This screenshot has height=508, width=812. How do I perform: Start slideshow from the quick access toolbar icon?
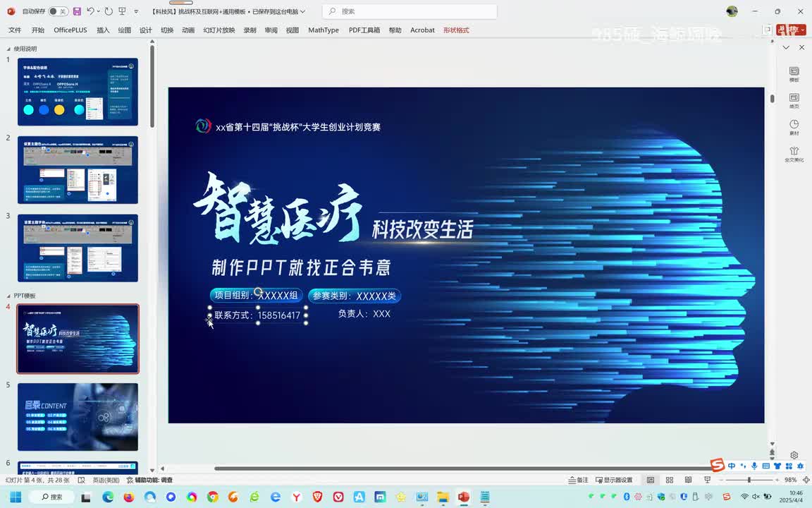tap(122, 11)
